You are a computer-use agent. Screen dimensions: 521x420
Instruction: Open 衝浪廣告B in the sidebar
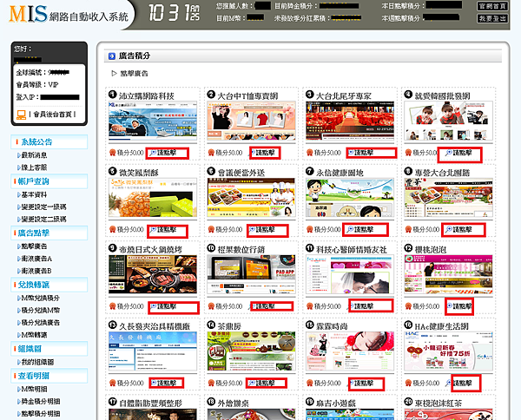point(36,271)
